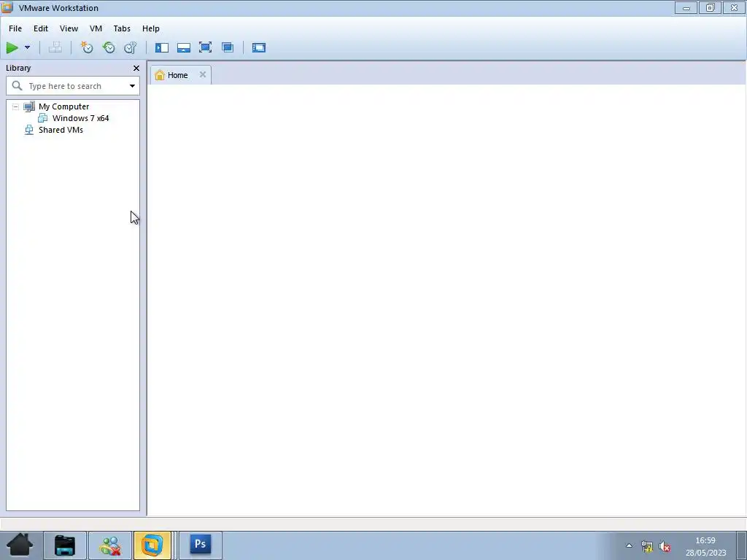
Task: Close the Library panel
Action: [x=136, y=68]
